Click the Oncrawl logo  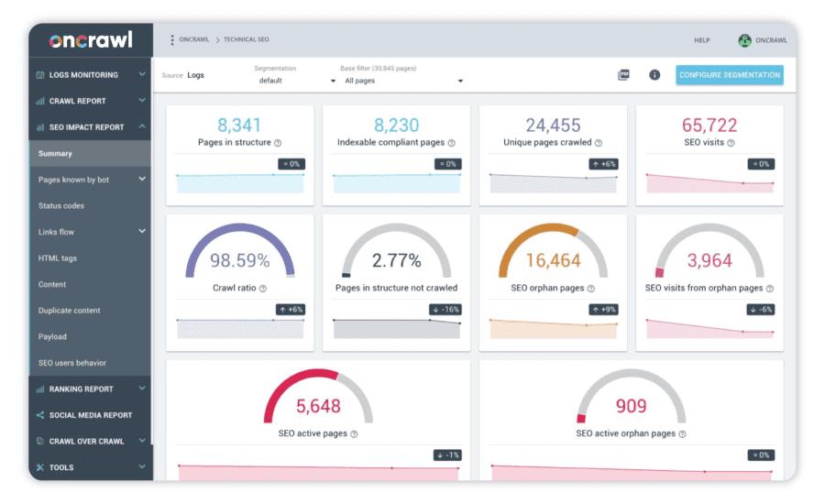pyautogui.click(x=91, y=40)
